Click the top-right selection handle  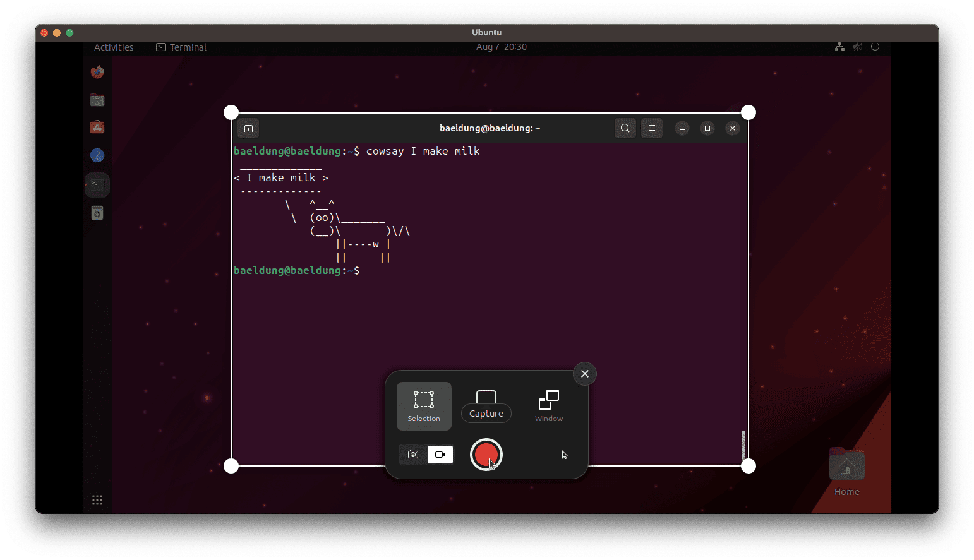point(748,112)
